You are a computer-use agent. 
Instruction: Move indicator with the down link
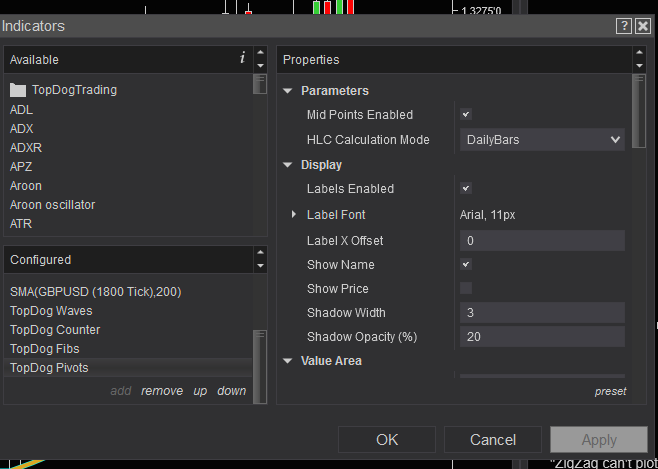(232, 391)
